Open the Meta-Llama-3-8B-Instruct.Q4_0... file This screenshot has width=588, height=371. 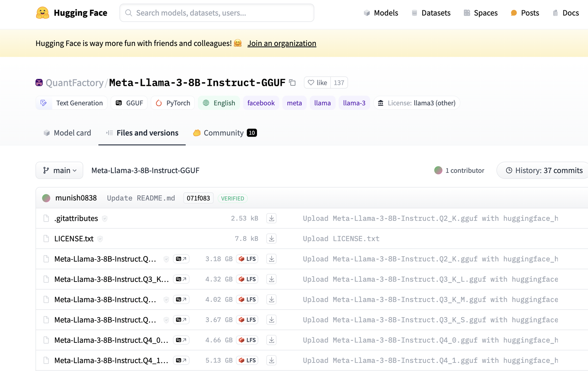tap(111, 340)
